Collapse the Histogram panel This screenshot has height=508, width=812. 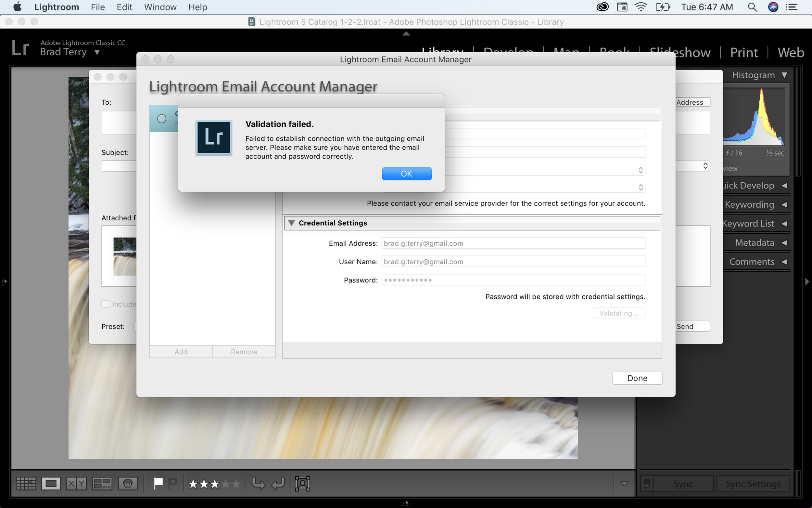coord(784,75)
